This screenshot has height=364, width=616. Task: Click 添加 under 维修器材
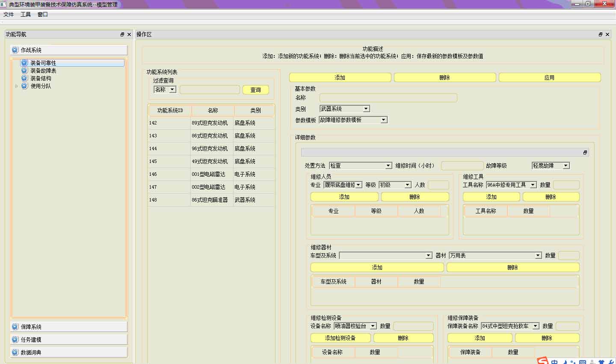coord(377,267)
